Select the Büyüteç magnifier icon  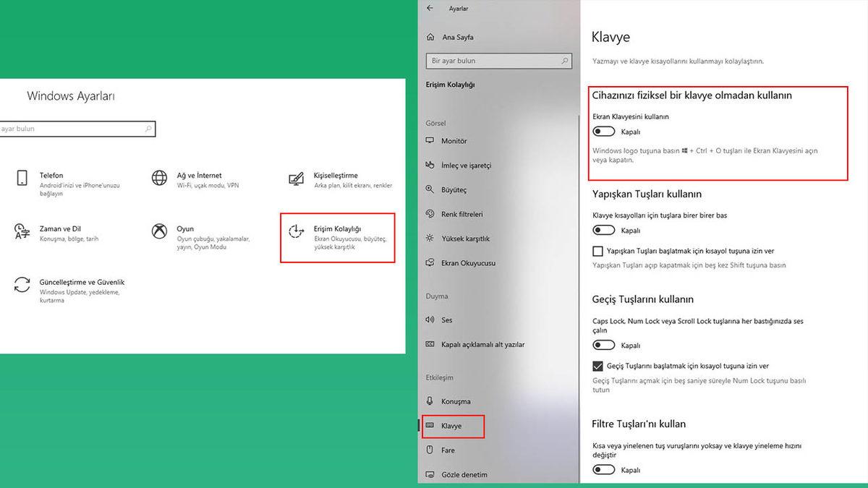pyautogui.click(x=429, y=189)
